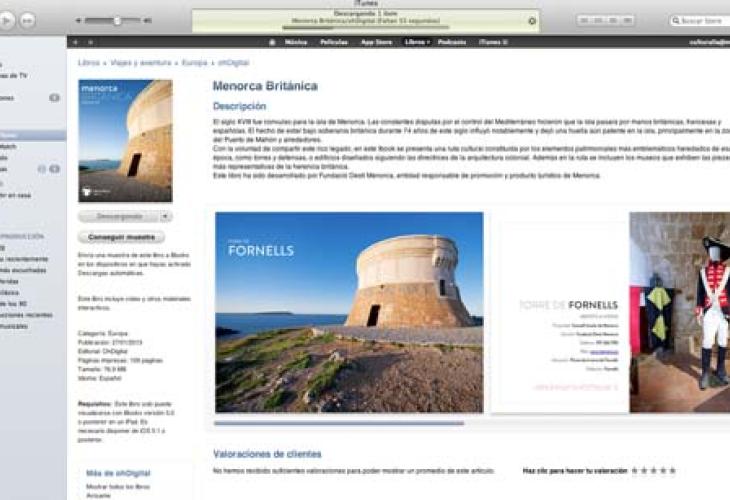Click the Conseguir muestra button
Viewport: 730px width, 500px height.
121,237
